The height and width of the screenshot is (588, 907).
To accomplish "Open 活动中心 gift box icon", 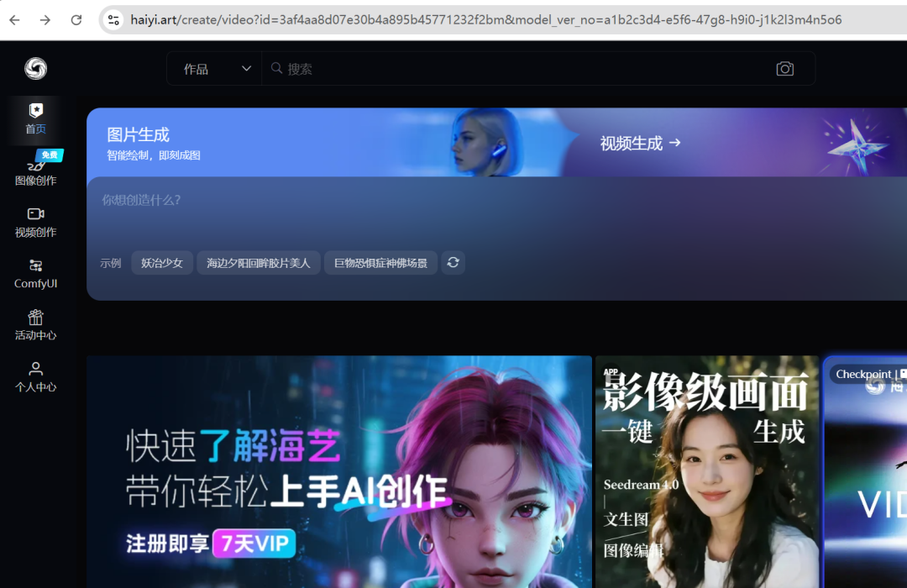I will pos(35,325).
